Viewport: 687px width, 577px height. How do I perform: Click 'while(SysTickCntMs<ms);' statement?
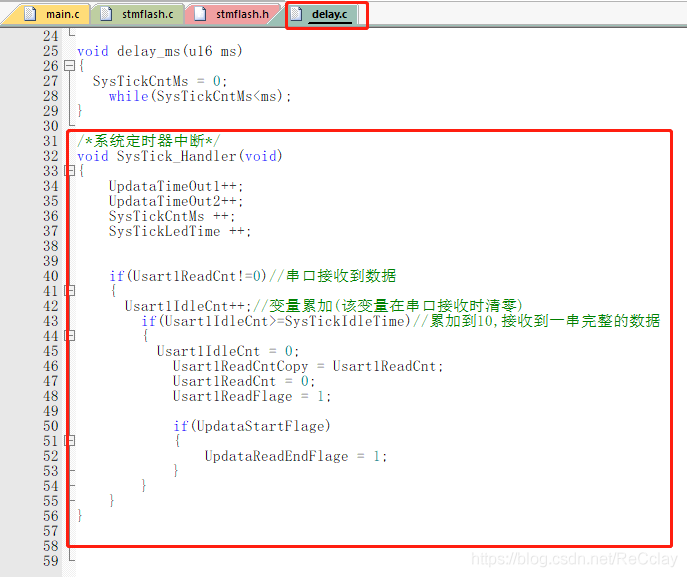200,96
